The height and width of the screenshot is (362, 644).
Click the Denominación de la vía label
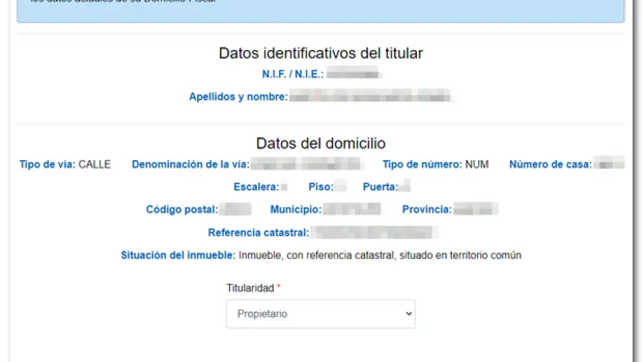coord(191,164)
